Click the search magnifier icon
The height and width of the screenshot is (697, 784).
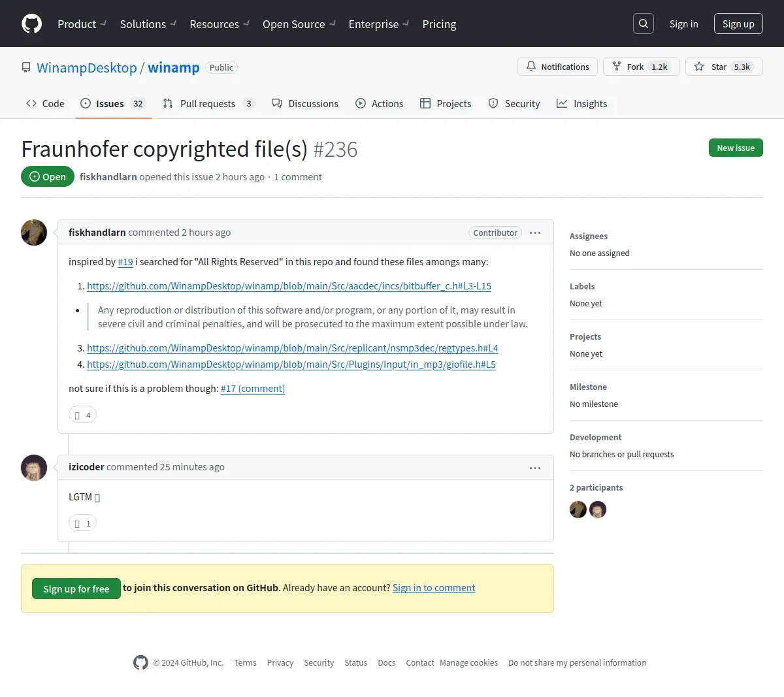click(x=644, y=24)
